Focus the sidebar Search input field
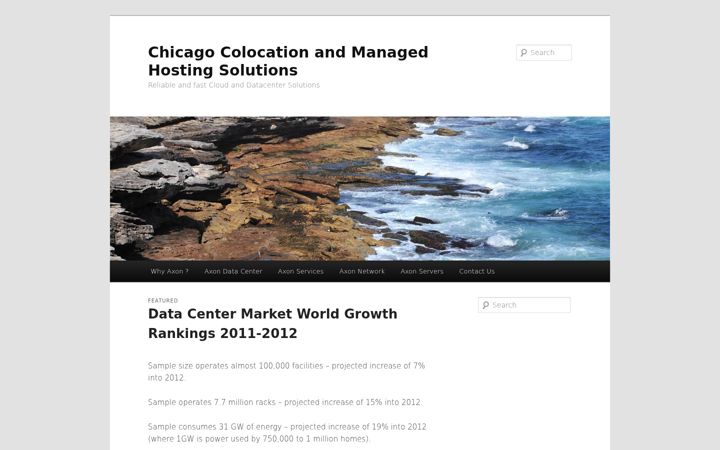 coord(524,305)
